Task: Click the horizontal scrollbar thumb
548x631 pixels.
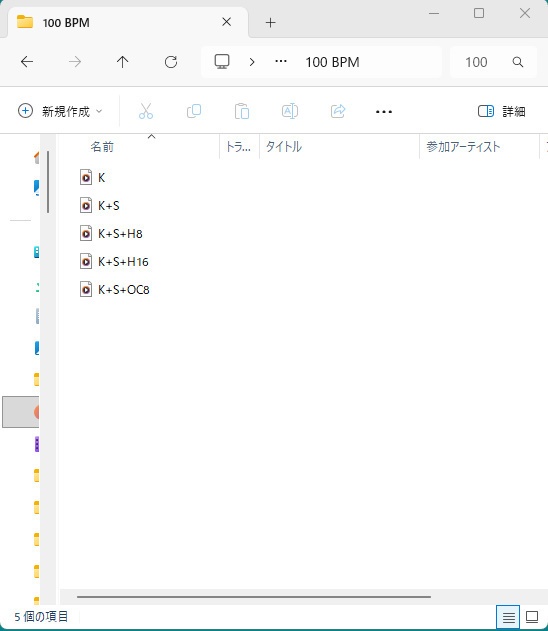Action: pyautogui.click(x=253, y=597)
